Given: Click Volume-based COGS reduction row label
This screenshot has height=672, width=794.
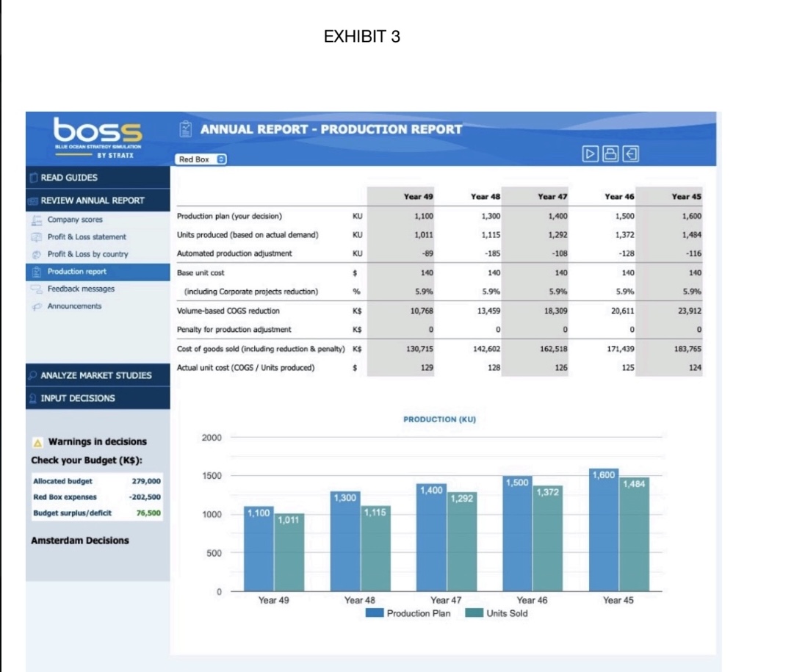Looking at the screenshot, I should [x=228, y=311].
